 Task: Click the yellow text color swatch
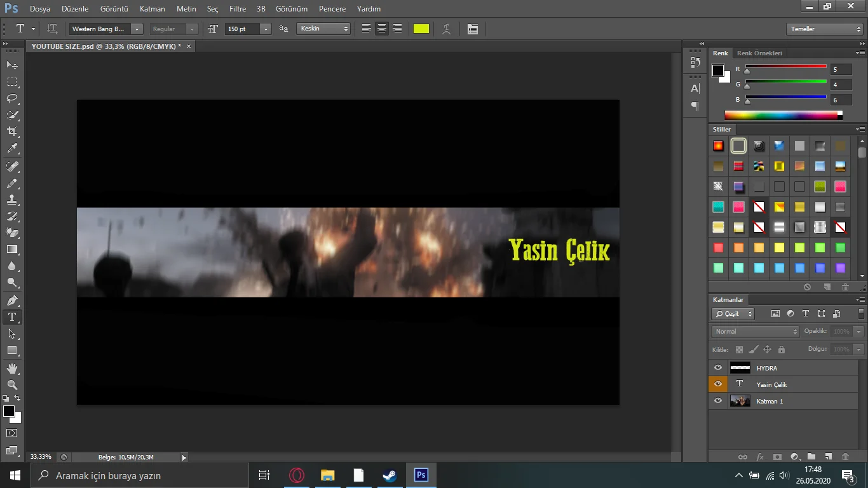pos(421,29)
